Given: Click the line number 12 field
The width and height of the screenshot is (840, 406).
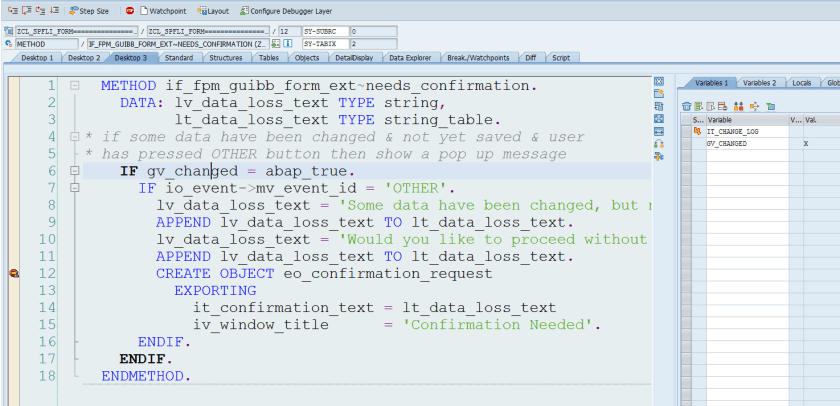Looking at the screenshot, I should point(290,31).
